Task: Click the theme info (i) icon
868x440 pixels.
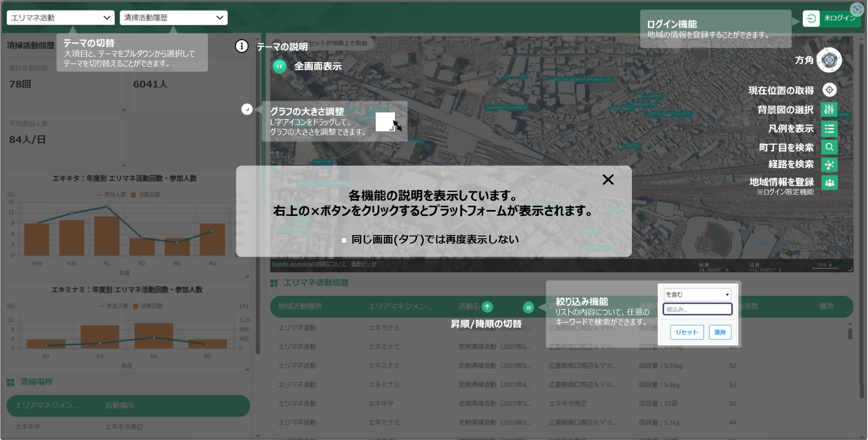Action: (242, 46)
